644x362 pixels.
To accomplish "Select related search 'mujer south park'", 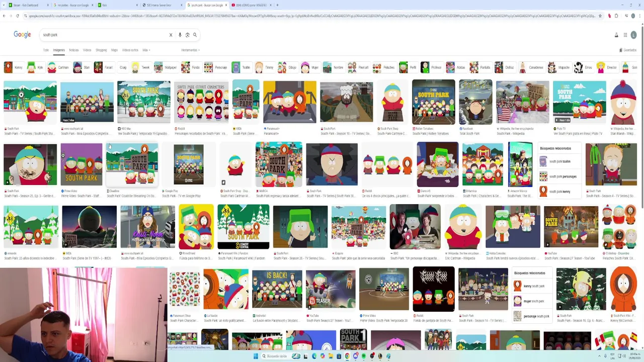I will [531, 301].
